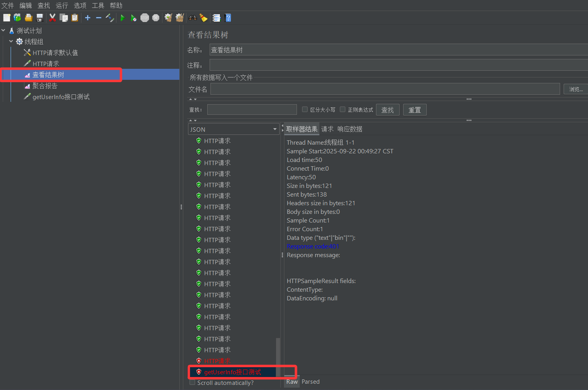
Task: Click the Open file folder icon
Action: click(28, 18)
